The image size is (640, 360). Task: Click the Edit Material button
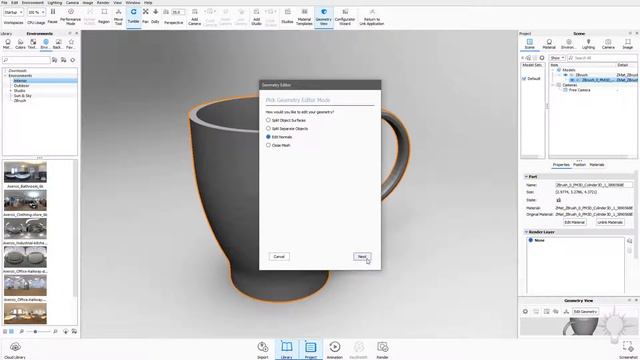point(575,222)
